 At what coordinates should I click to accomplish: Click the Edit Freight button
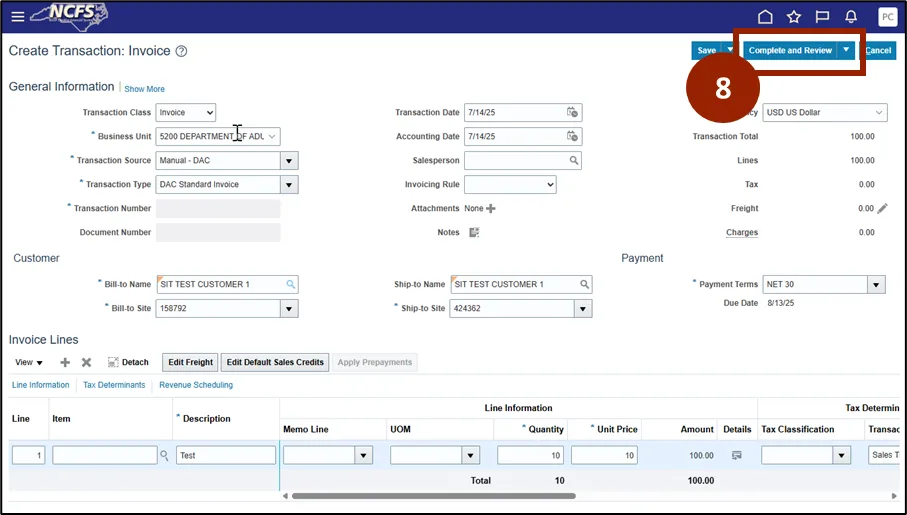tap(190, 362)
